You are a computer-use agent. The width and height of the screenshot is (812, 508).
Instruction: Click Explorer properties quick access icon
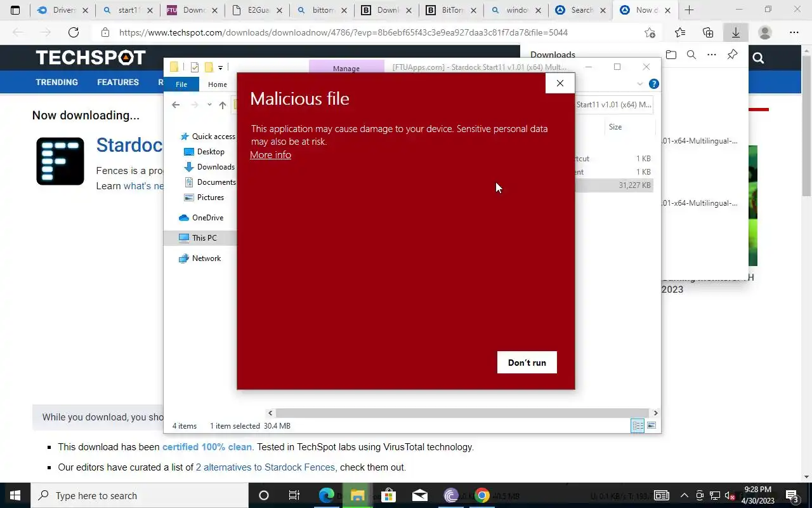[x=195, y=67]
